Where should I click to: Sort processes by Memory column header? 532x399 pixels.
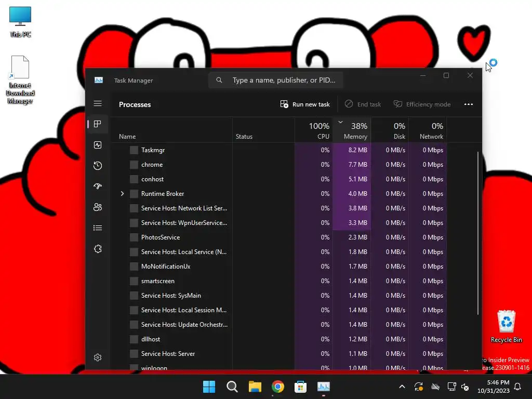point(352,130)
